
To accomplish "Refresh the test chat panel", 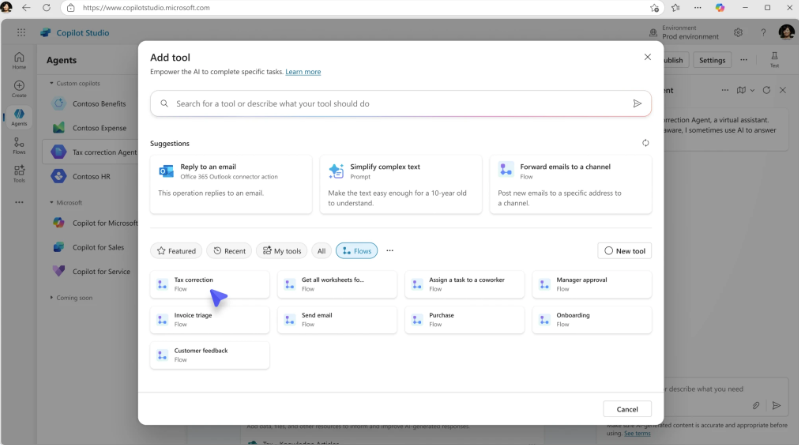I will point(766,90).
